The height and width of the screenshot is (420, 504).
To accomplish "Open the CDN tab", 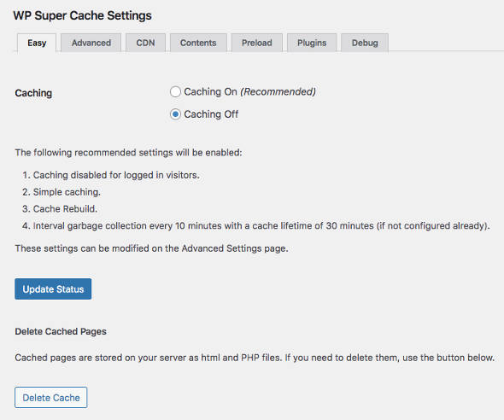I will [x=145, y=43].
